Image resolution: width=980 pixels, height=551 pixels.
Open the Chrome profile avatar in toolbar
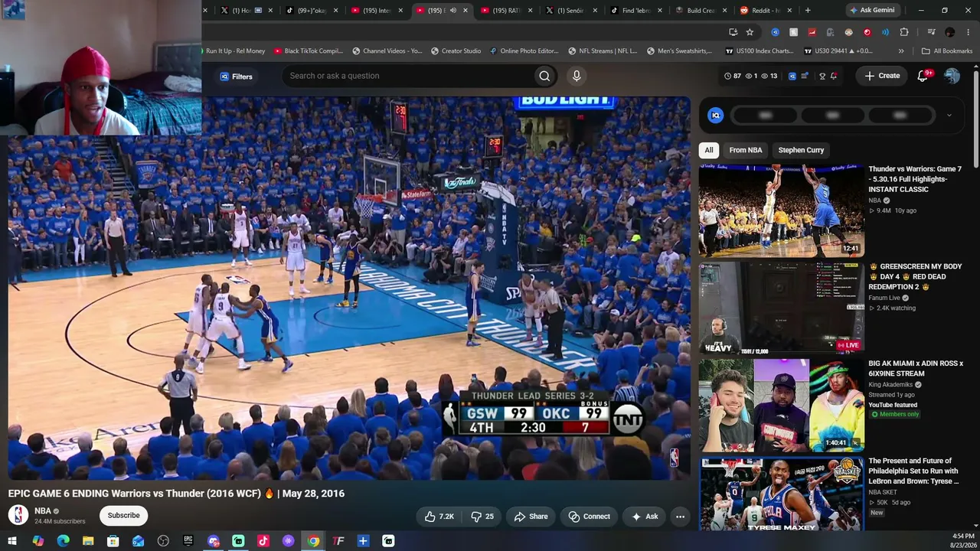949,32
